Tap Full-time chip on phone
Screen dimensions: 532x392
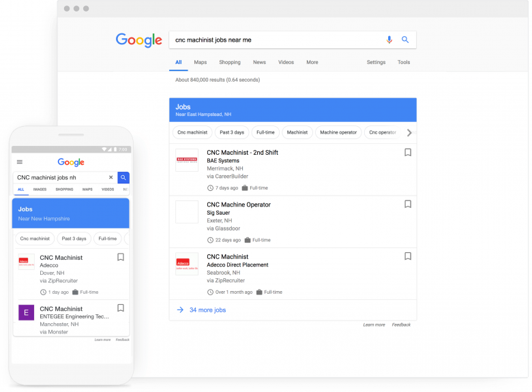(108, 239)
